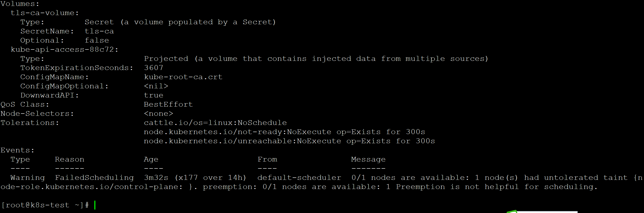Click the "Node-Selectors:" label

pos(37,114)
